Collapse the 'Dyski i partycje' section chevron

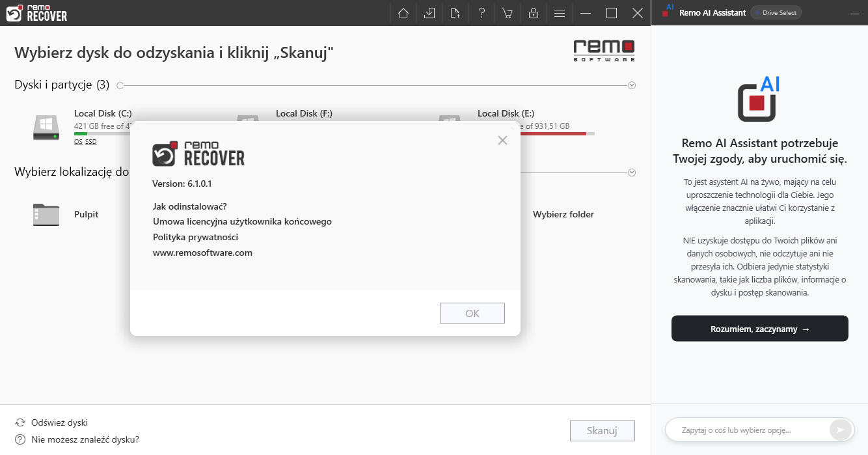click(x=632, y=85)
